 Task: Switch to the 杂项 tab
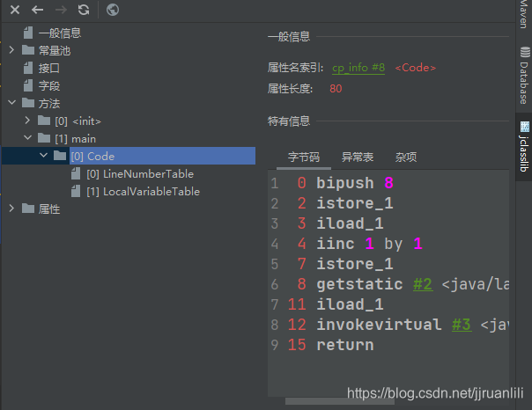[406, 157]
